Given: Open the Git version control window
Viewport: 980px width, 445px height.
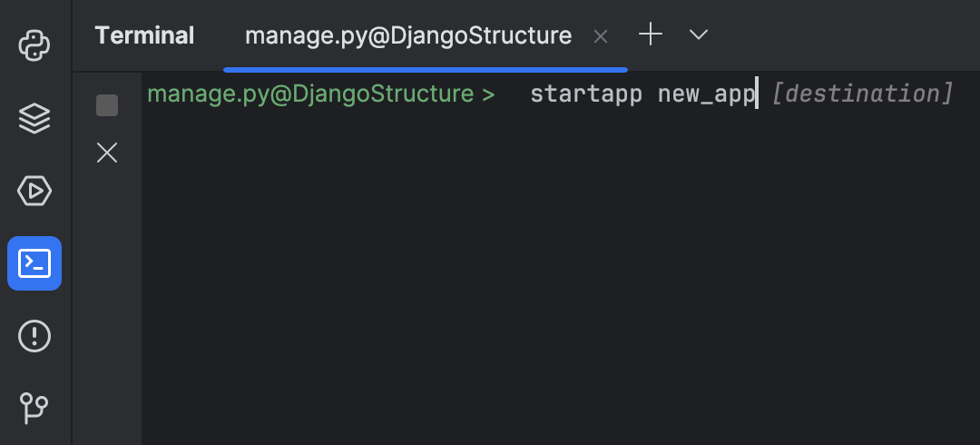Looking at the screenshot, I should pyautogui.click(x=34, y=407).
